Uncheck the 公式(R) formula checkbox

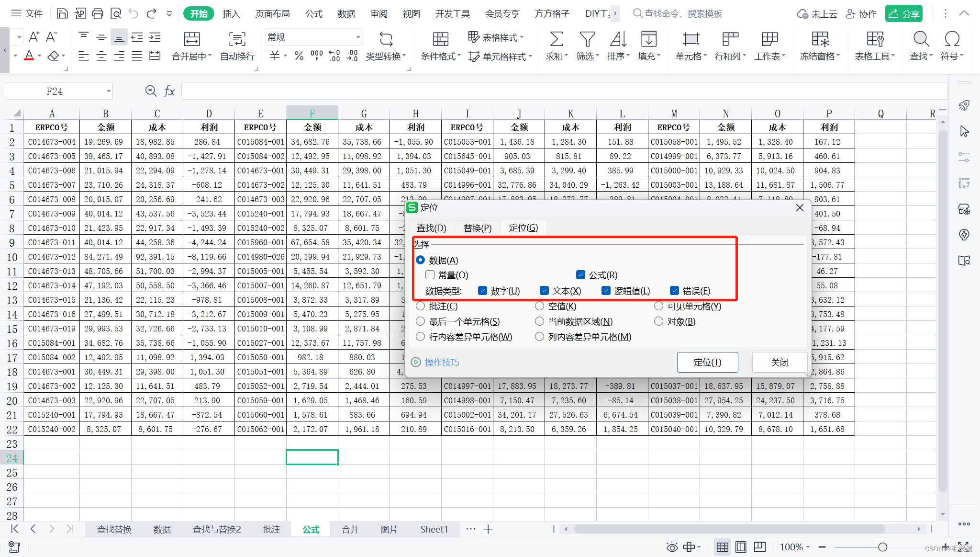580,275
